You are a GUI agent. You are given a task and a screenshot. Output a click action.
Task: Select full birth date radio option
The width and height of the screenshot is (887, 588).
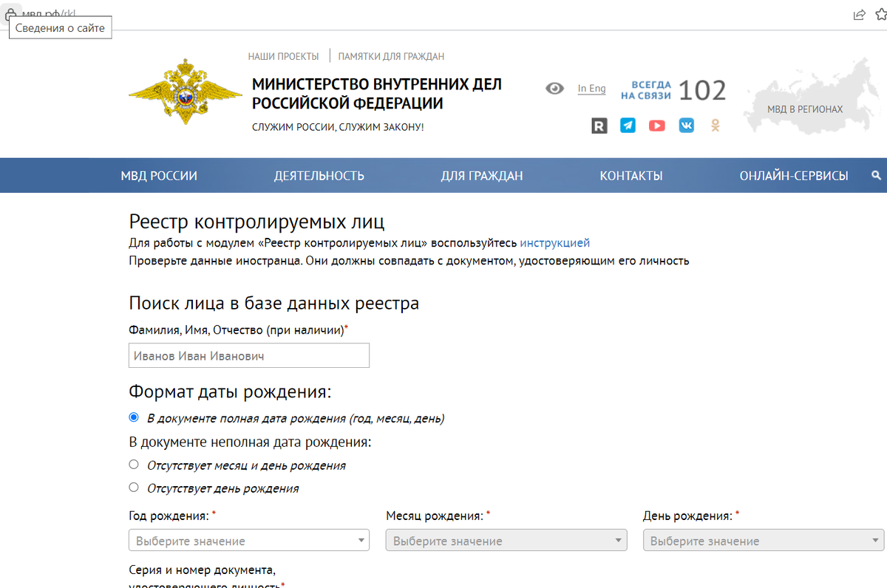(x=134, y=417)
